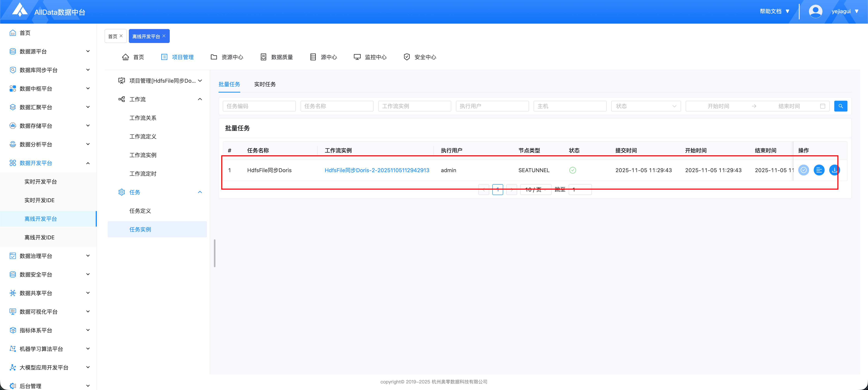Switch to the 实时任务 tab

(x=265, y=84)
